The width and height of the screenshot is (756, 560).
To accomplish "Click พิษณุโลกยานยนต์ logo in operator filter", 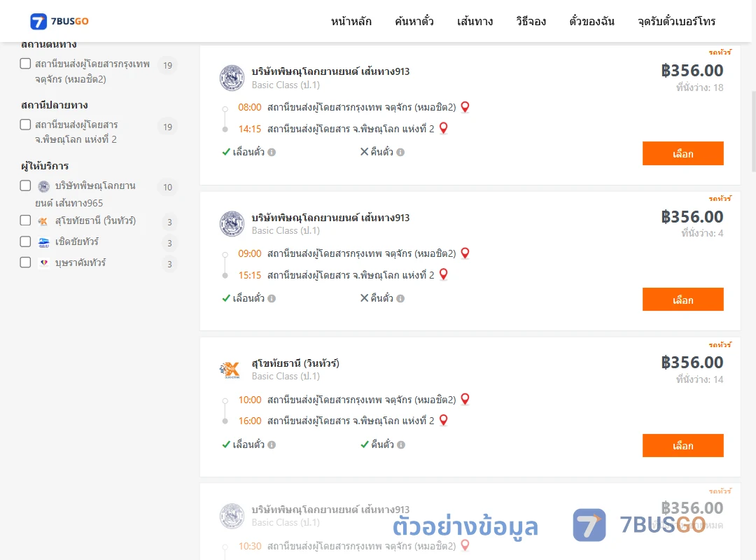I will pos(44,186).
